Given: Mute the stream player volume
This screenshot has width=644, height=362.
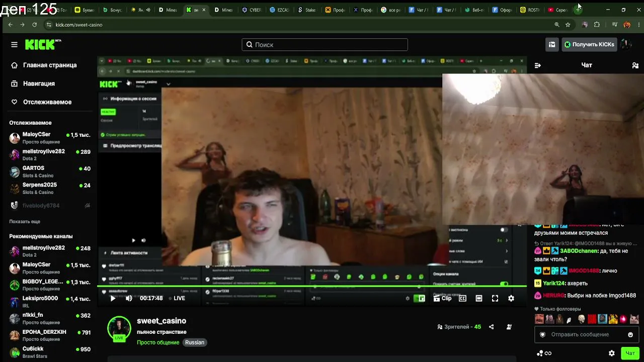Looking at the screenshot, I should click(129, 298).
